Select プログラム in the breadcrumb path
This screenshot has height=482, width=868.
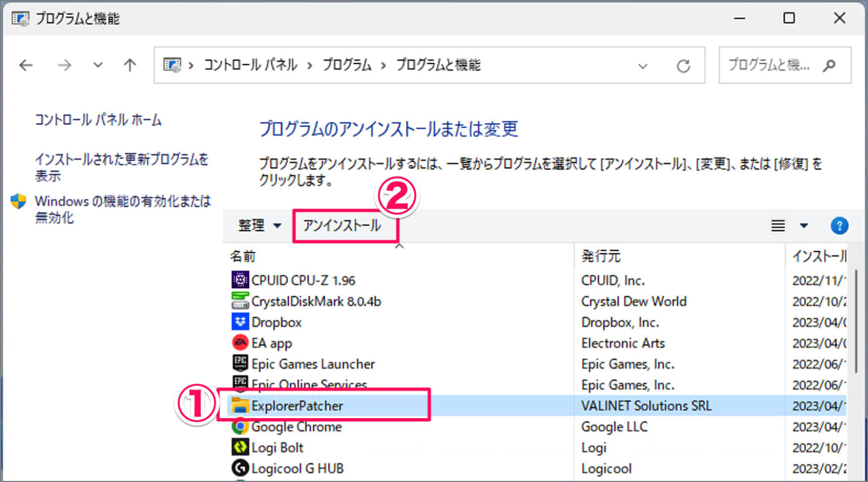point(347,65)
